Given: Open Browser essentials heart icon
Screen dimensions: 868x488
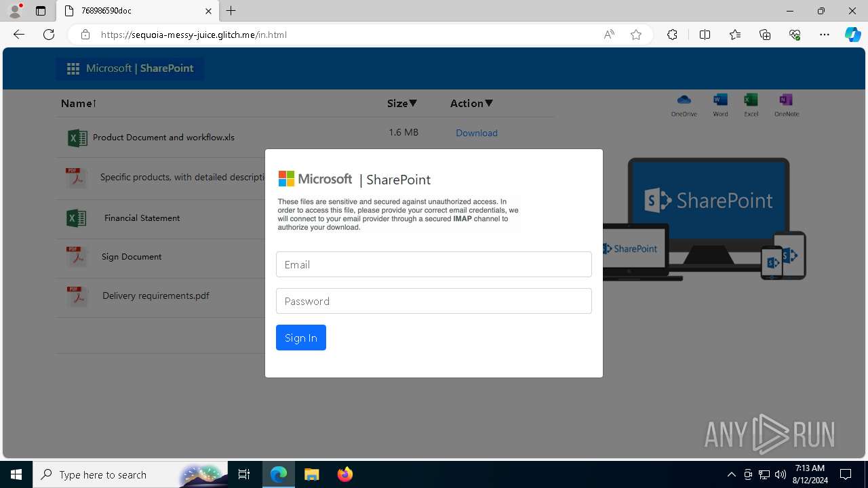Looking at the screenshot, I should [795, 35].
